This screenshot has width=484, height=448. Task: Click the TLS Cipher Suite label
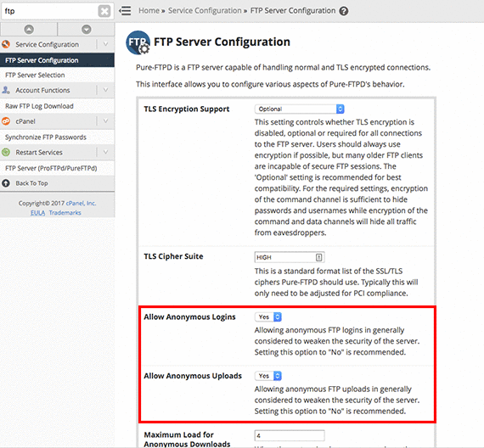(x=173, y=256)
